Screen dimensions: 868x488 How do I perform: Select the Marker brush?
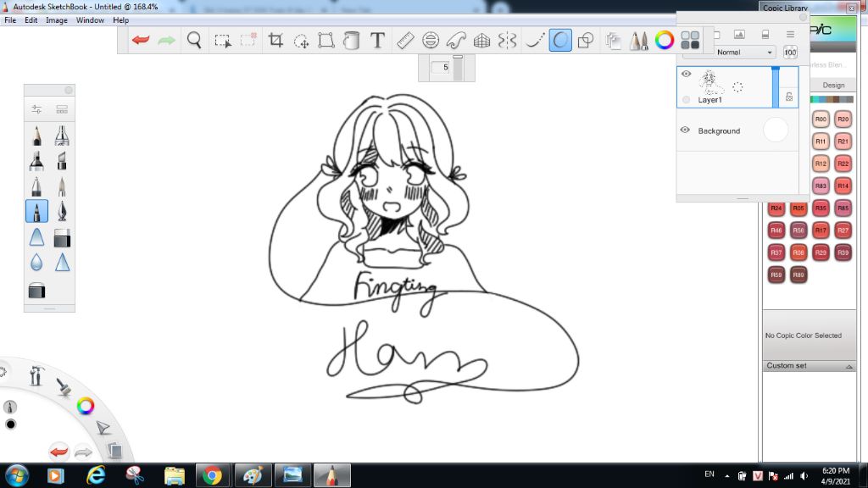pos(36,161)
